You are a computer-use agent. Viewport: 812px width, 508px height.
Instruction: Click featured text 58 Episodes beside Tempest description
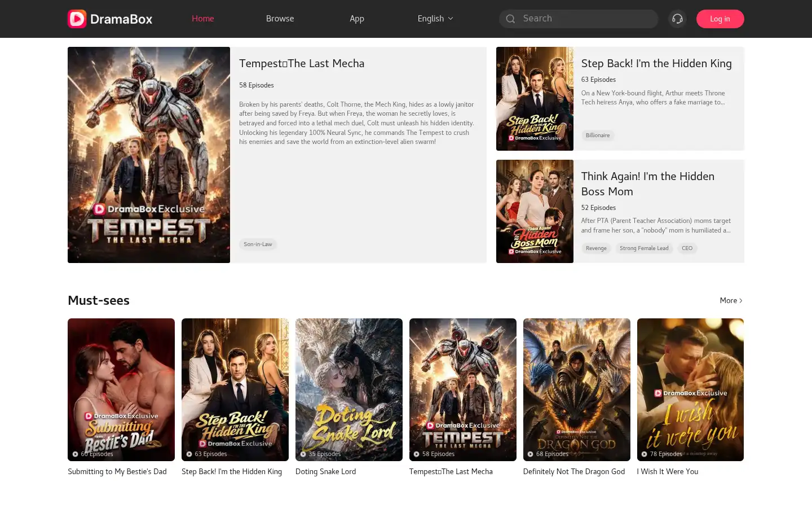[257, 85]
